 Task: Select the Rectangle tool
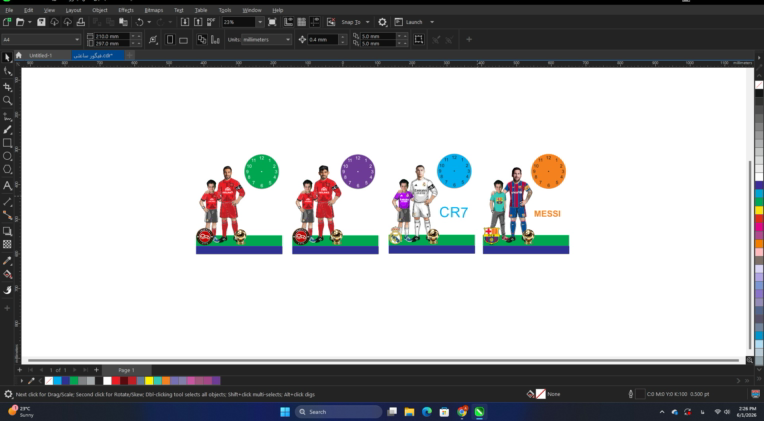7,143
